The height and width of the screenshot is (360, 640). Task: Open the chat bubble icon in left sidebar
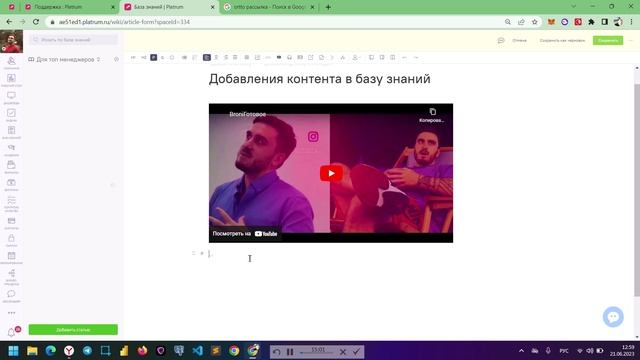(x=11, y=293)
